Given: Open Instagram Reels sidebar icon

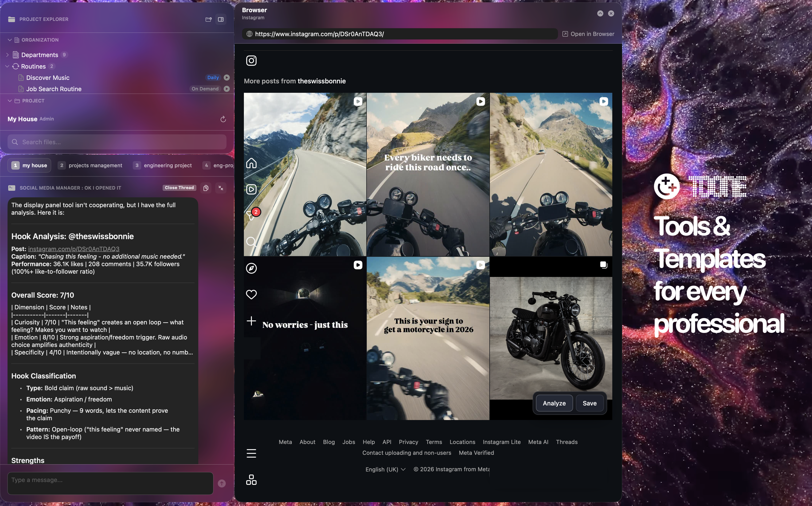Looking at the screenshot, I should coord(251,189).
